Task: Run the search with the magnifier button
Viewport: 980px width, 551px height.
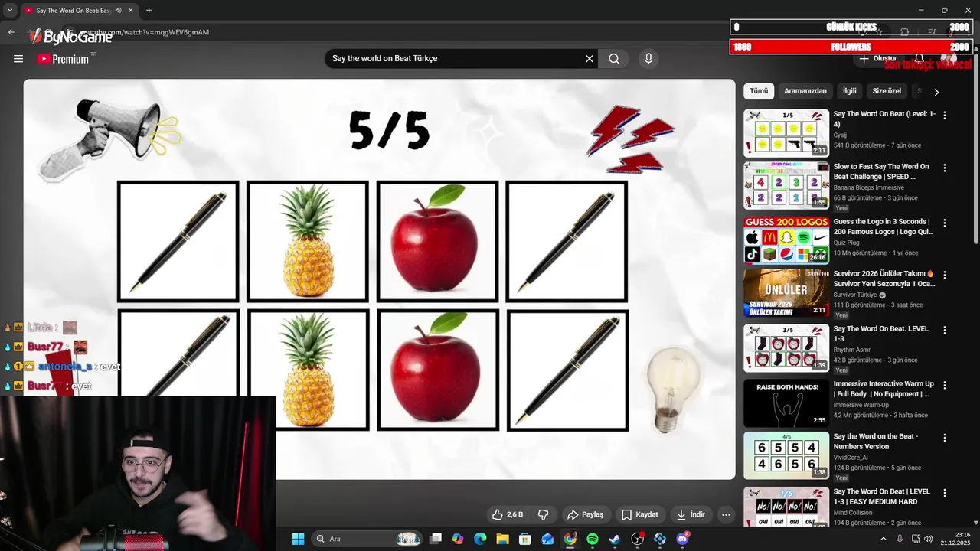Action: [614, 59]
